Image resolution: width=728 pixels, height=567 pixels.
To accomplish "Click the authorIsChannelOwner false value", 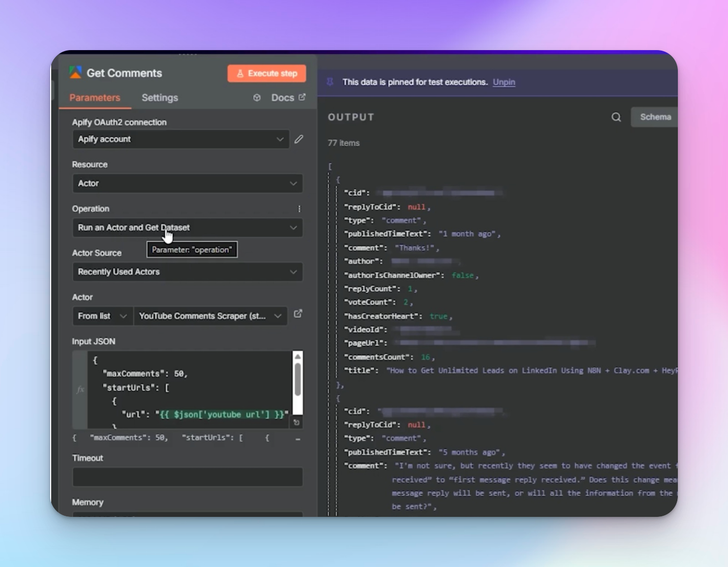I will 463,275.
